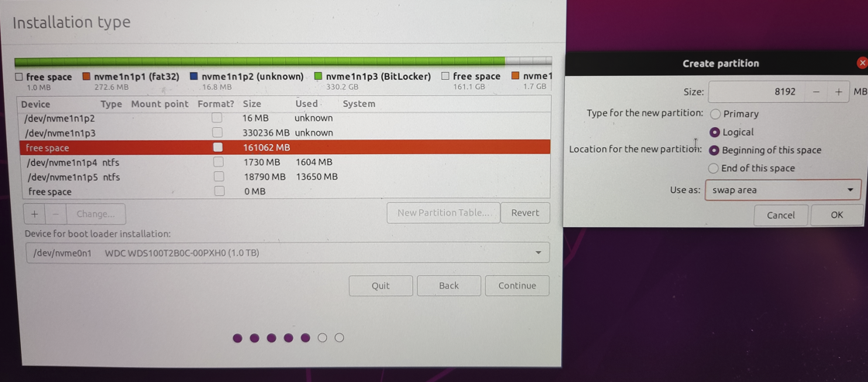The height and width of the screenshot is (382, 868).
Task: Go Back to previous step
Action: click(449, 286)
